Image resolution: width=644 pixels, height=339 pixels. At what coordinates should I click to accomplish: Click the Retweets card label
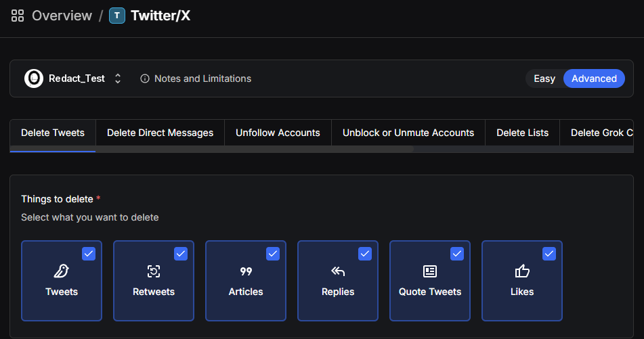click(154, 292)
